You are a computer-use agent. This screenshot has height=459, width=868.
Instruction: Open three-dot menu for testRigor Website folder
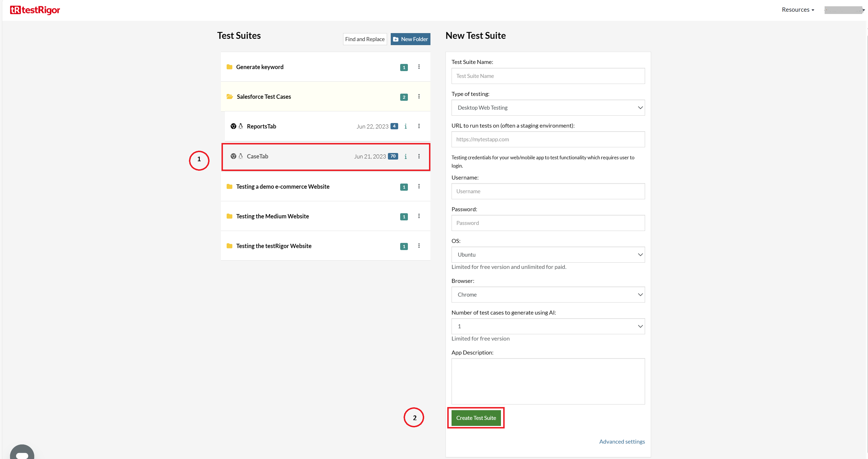pos(419,246)
